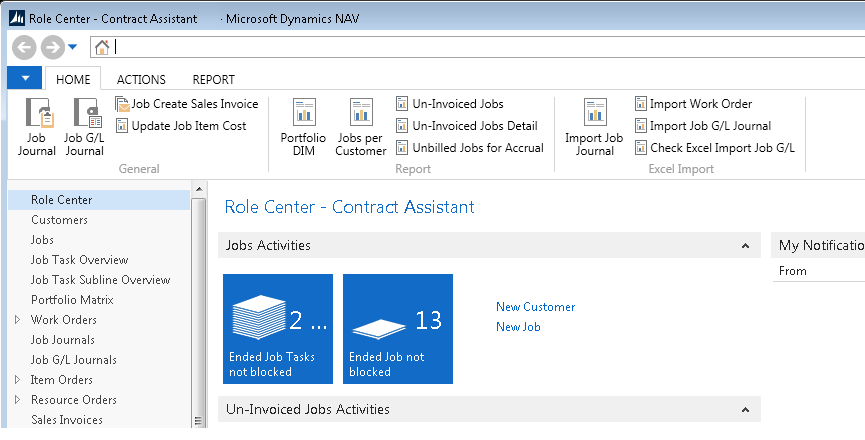
Task: Click the address bar input field
Action: (x=480, y=47)
